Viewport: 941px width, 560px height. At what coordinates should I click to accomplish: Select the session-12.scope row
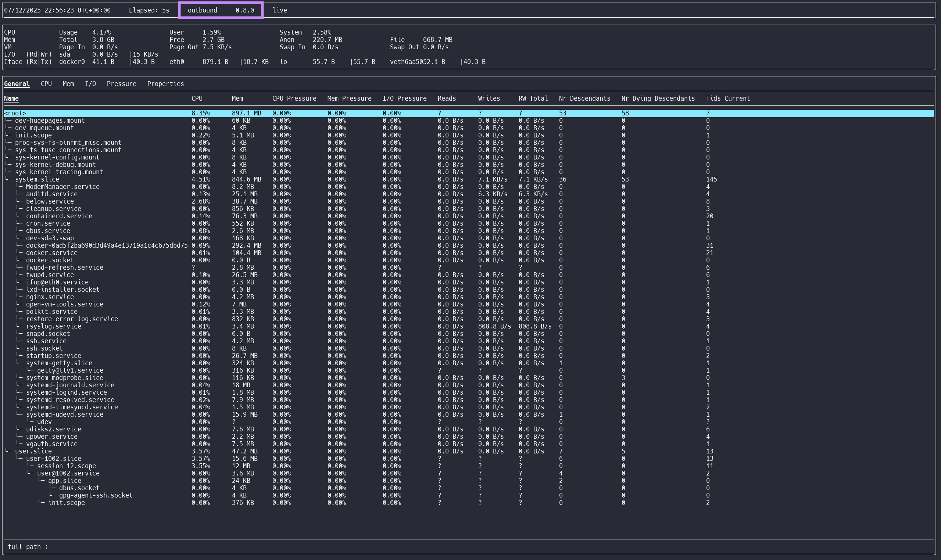point(67,466)
